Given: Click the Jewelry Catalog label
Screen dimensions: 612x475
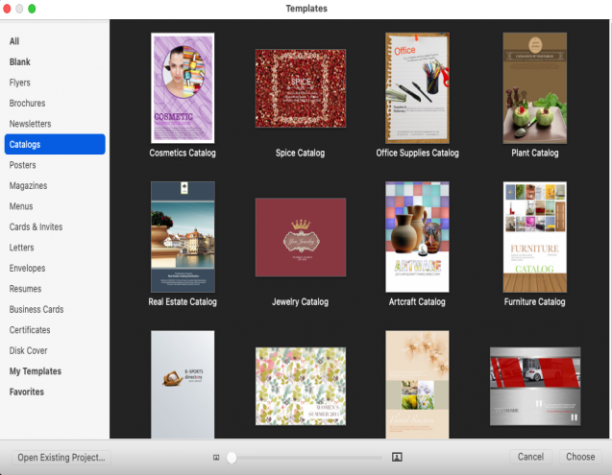Looking at the screenshot, I should (300, 302).
